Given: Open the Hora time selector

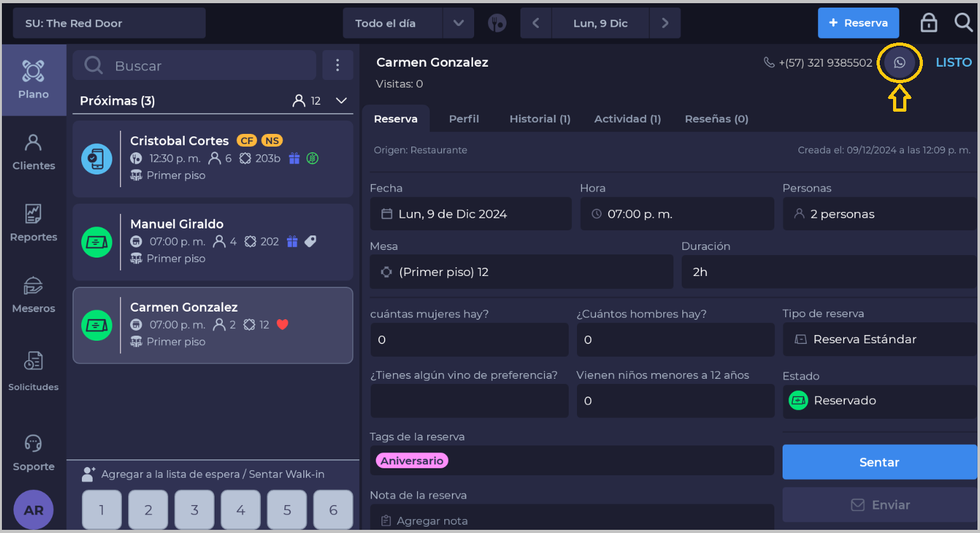Looking at the screenshot, I should (677, 214).
